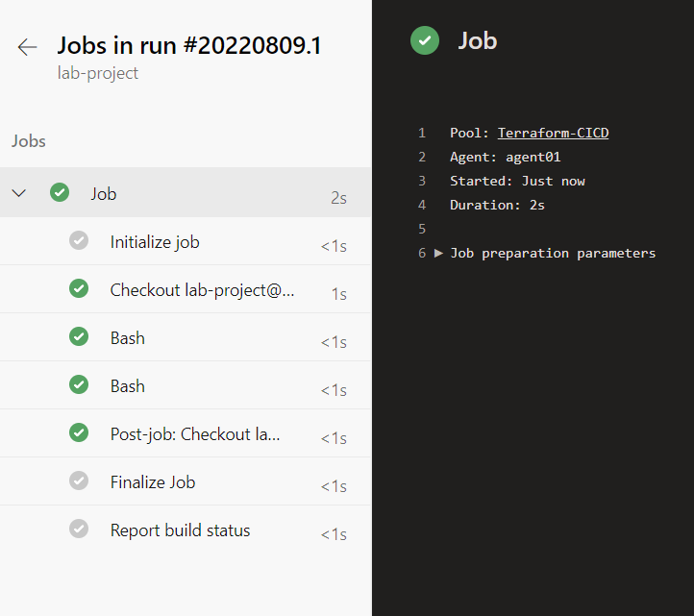Collapse the Job tree chevron
This screenshot has width=694, height=616.
pos(18,193)
